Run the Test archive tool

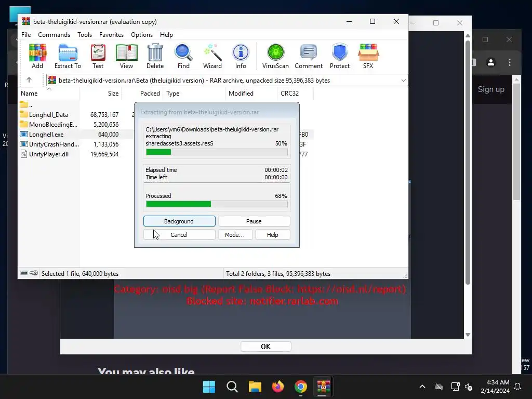(98, 56)
